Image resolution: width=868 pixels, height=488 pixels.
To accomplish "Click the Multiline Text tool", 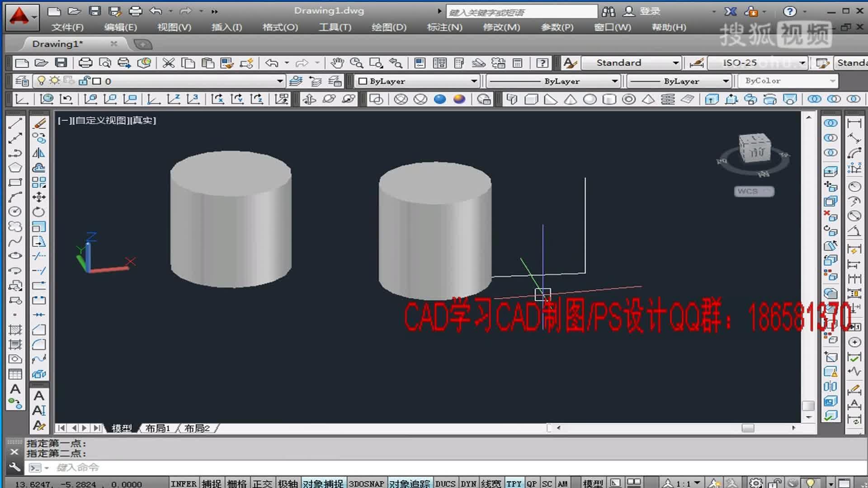I will 15,389.
